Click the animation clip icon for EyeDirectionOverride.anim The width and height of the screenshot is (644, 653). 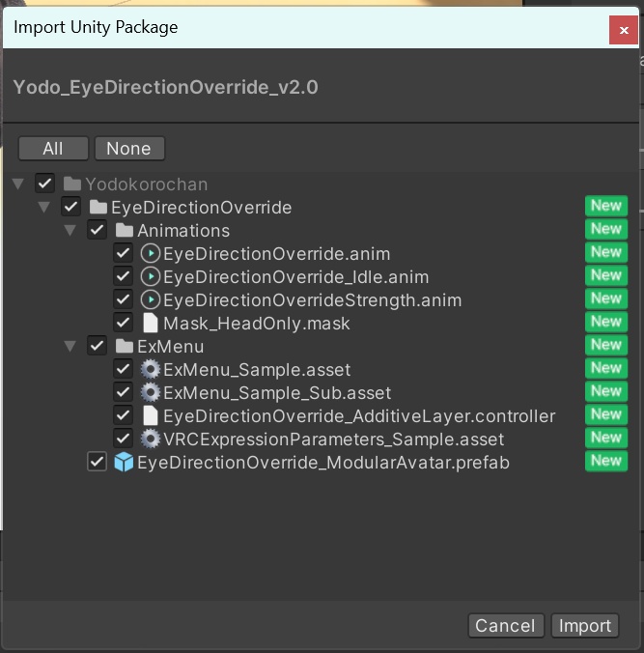[151, 253]
